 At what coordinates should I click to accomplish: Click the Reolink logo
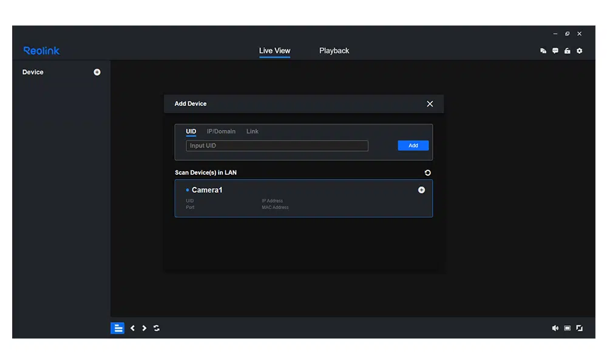pyautogui.click(x=41, y=51)
